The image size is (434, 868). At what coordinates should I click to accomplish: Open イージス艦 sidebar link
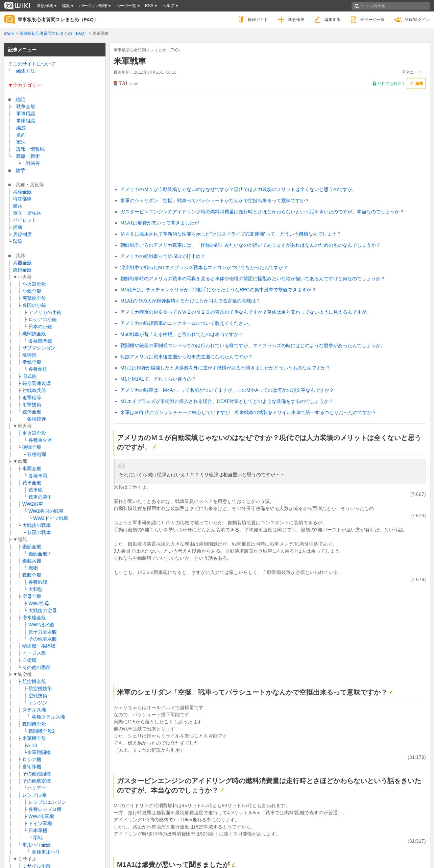[x=34, y=653]
